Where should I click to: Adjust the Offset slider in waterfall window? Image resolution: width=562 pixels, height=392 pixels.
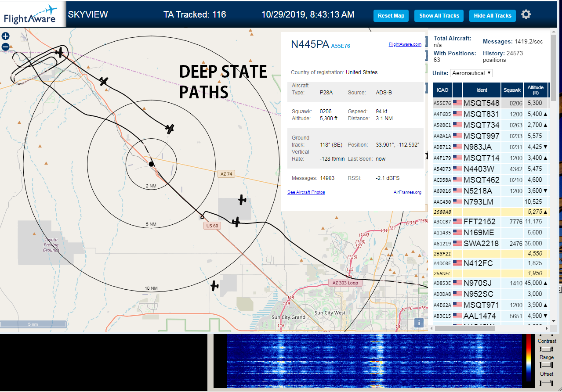click(546, 382)
